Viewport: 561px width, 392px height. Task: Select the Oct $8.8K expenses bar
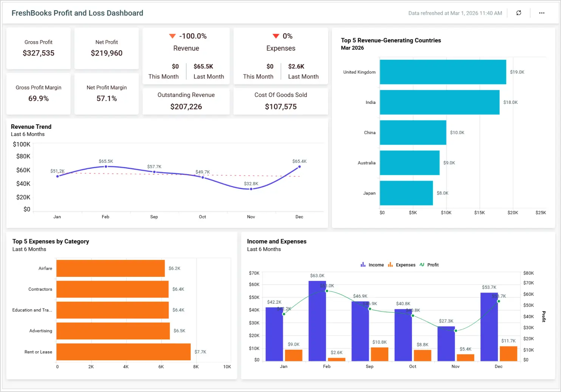423,355
